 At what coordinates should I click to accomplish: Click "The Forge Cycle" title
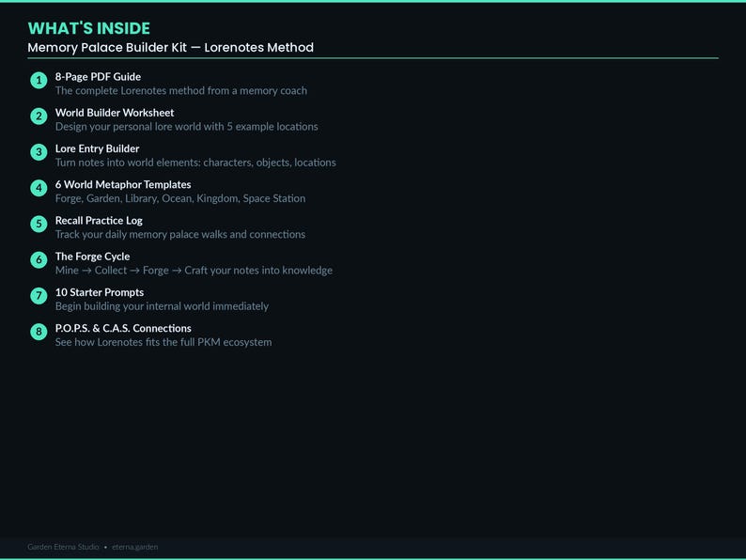[x=92, y=257]
